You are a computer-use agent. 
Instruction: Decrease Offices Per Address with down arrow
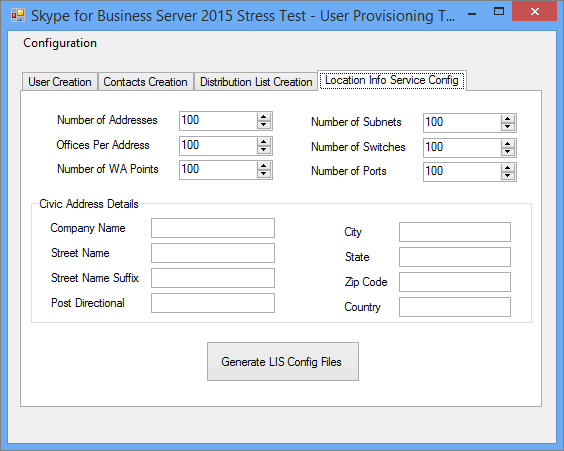tap(264, 150)
